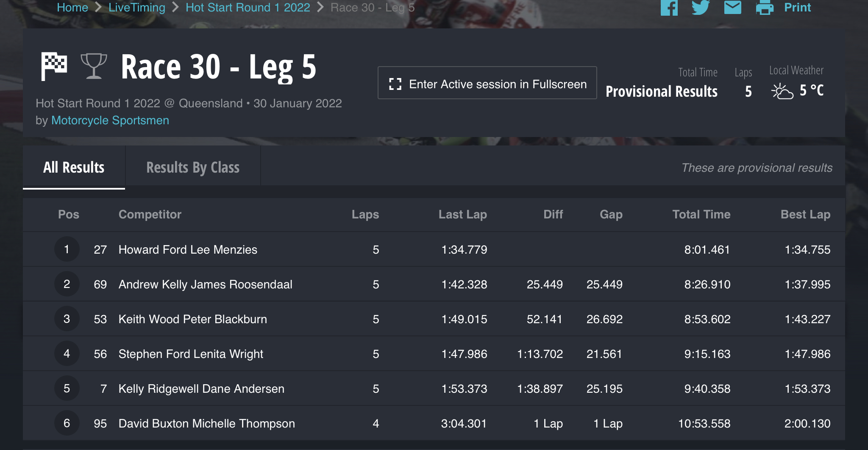Select Howard Ford Lee Menzies row
The height and width of the screenshot is (450, 868).
coord(434,249)
